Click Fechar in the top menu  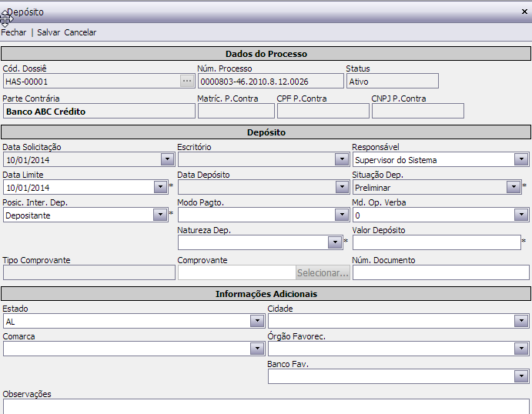click(14, 32)
